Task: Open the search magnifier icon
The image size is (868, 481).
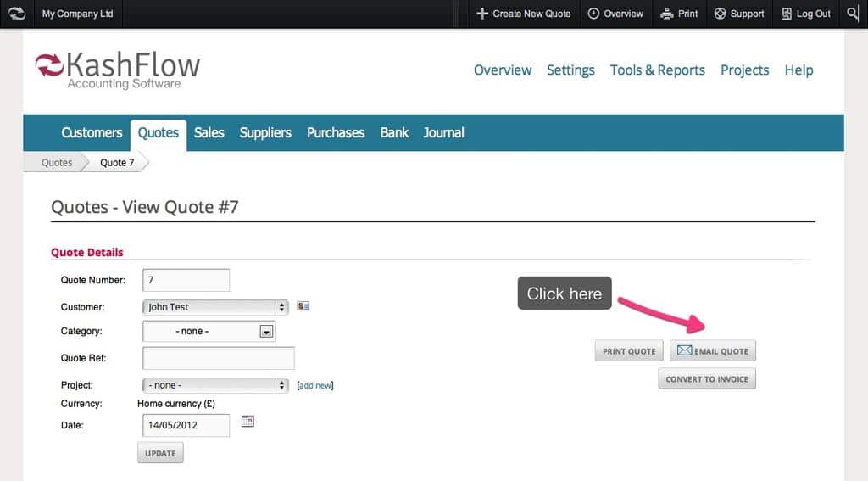Action: click(x=853, y=14)
